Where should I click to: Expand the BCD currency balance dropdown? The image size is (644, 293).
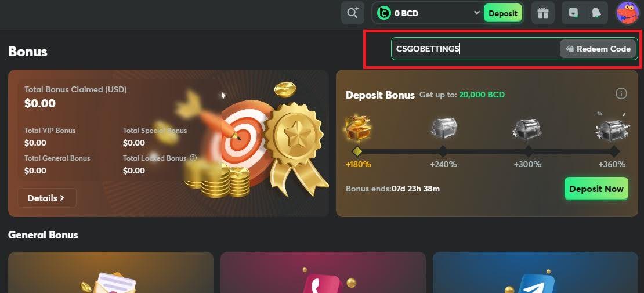477,13
